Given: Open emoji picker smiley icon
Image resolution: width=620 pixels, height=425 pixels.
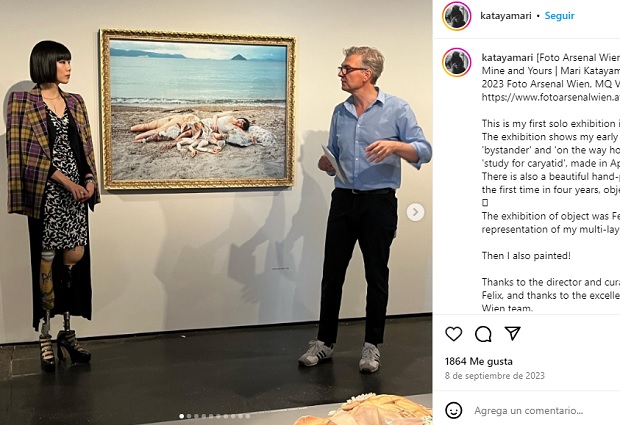Looking at the screenshot, I should 454,410.
